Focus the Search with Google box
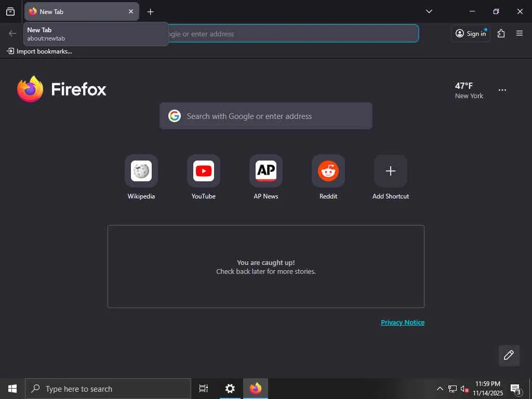 tap(266, 116)
